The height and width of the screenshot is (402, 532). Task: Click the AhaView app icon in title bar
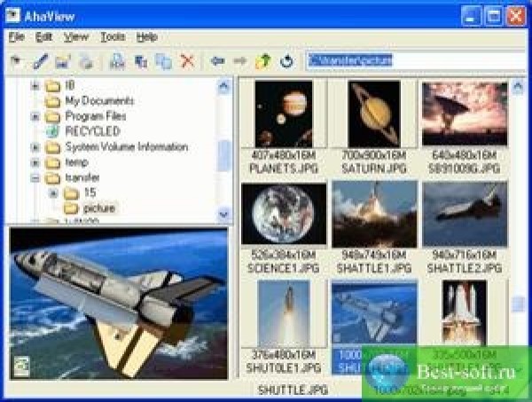click(13, 16)
